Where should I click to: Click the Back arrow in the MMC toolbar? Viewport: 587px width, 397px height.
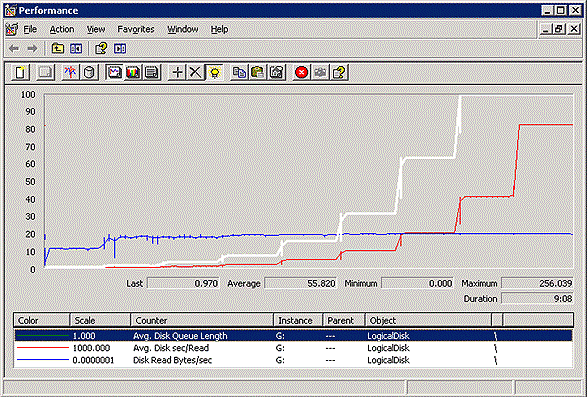14,49
